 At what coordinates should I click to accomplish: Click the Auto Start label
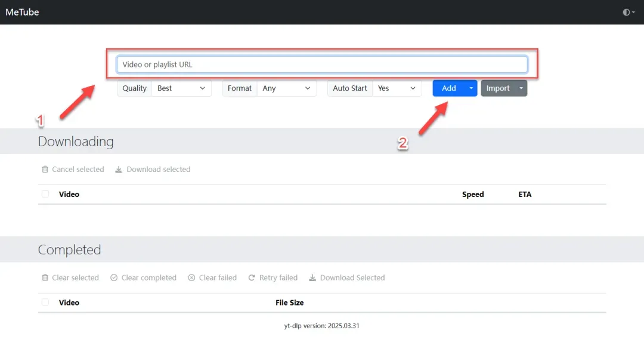350,88
